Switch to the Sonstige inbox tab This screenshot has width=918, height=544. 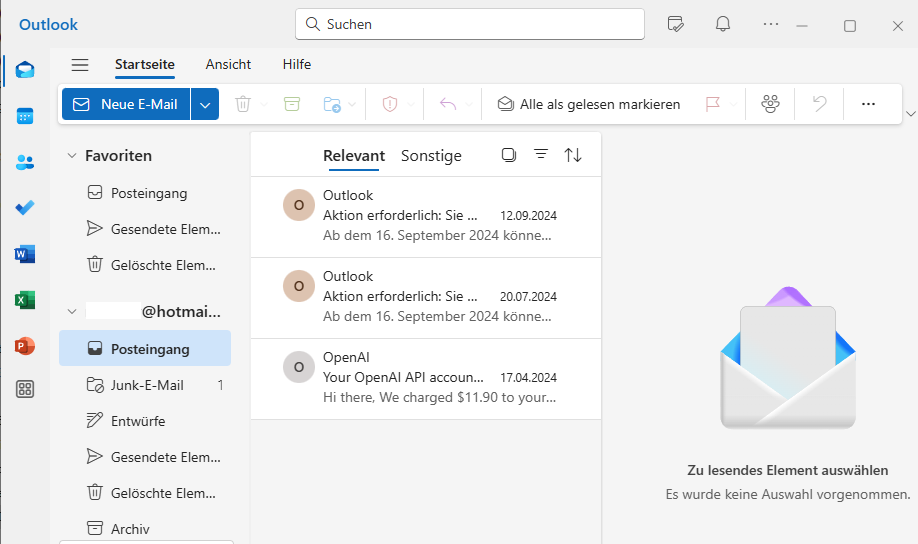point(431,156)
